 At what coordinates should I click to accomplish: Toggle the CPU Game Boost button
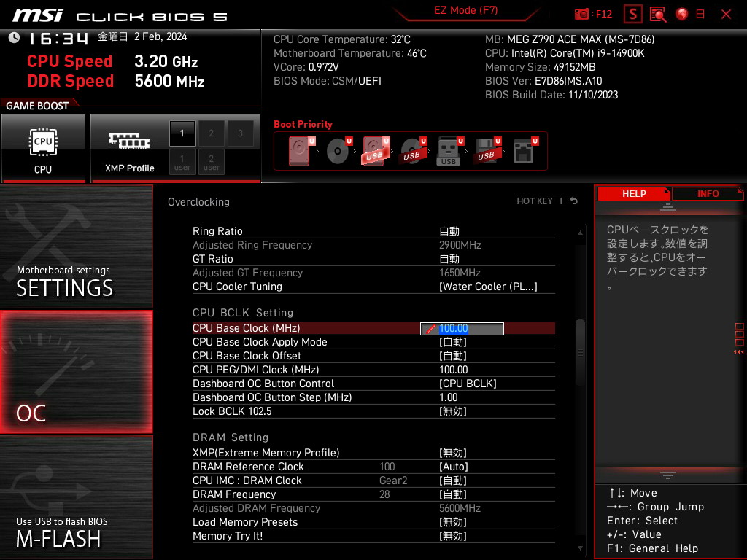[43, 148]
